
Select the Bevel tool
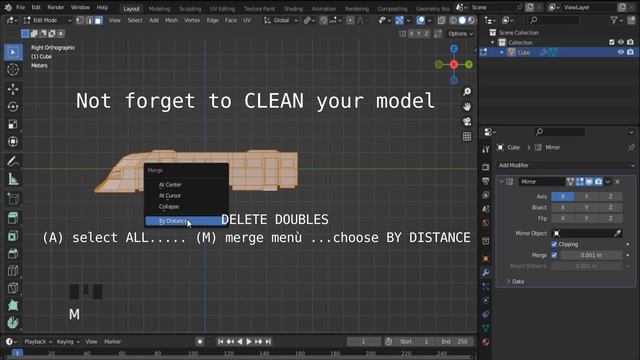[13, 253]
